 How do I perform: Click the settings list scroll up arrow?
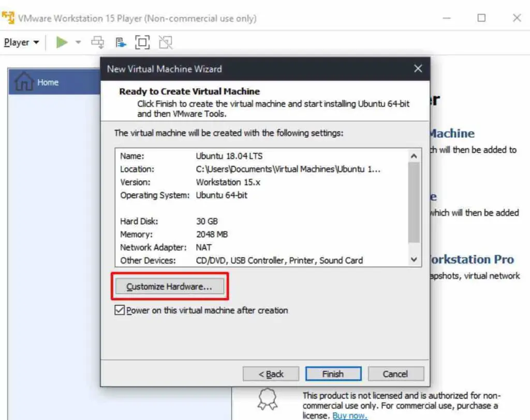pos(414,156)
